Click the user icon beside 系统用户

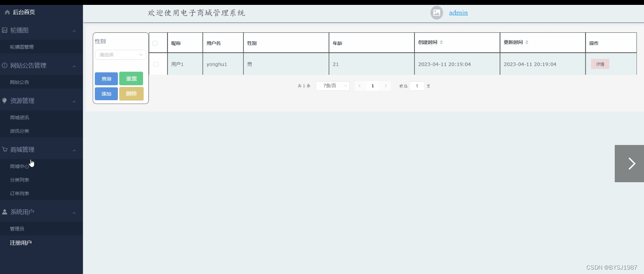[5, 212]
